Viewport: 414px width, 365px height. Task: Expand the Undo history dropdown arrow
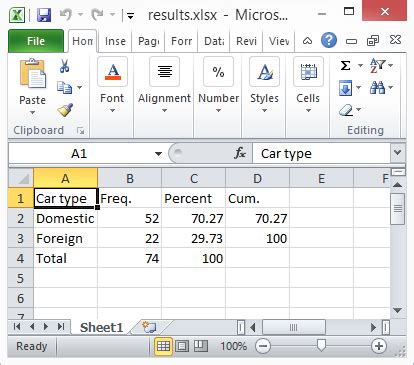click(x=80, y=15)
